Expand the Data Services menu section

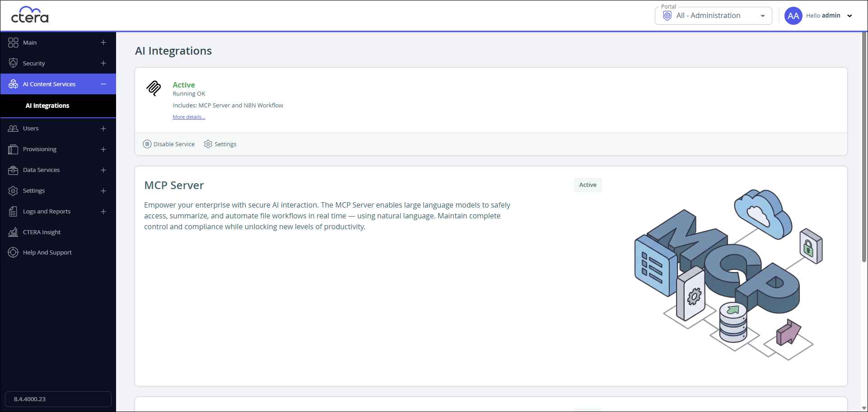point(103,170)
